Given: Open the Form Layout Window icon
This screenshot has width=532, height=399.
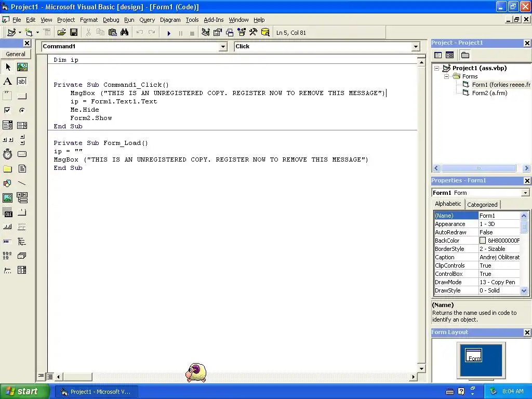Looking at the screenshot, I should pyautogui.click(x=230, y=32).
